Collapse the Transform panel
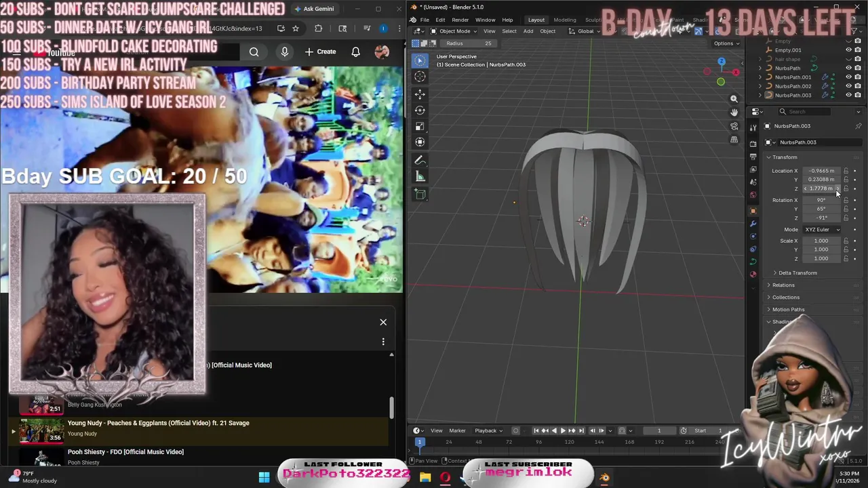 pos(784,157)
